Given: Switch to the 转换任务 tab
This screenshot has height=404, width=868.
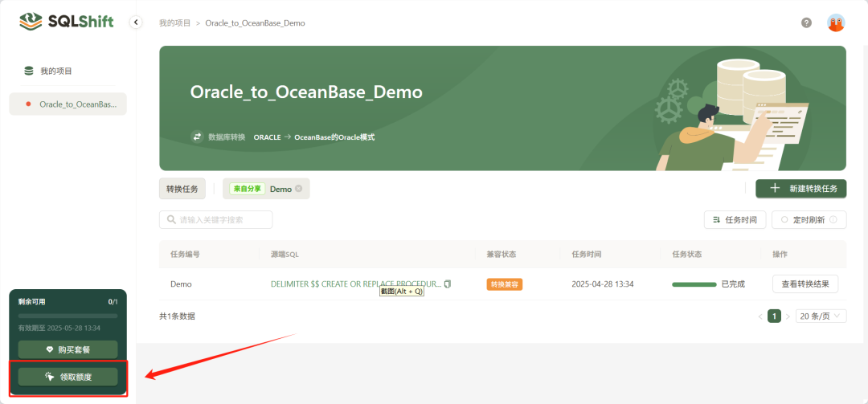Looking at the screenshot, I should click(182, 189).
